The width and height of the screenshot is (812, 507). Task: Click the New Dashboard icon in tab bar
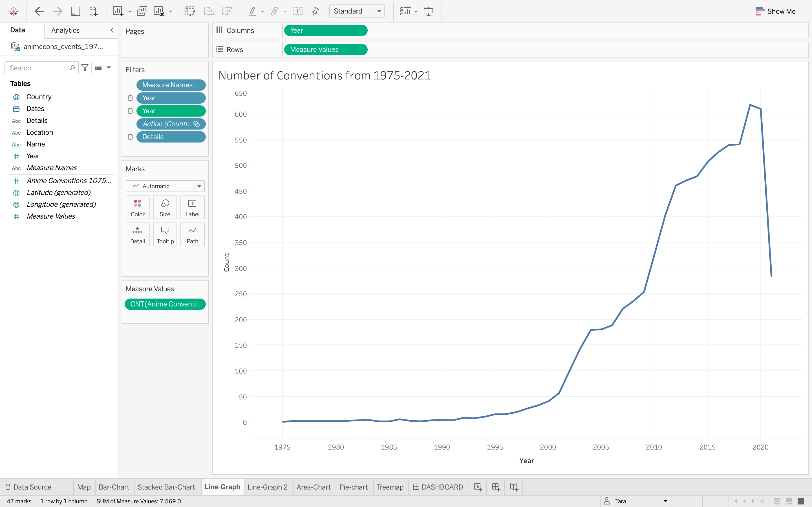496,487
